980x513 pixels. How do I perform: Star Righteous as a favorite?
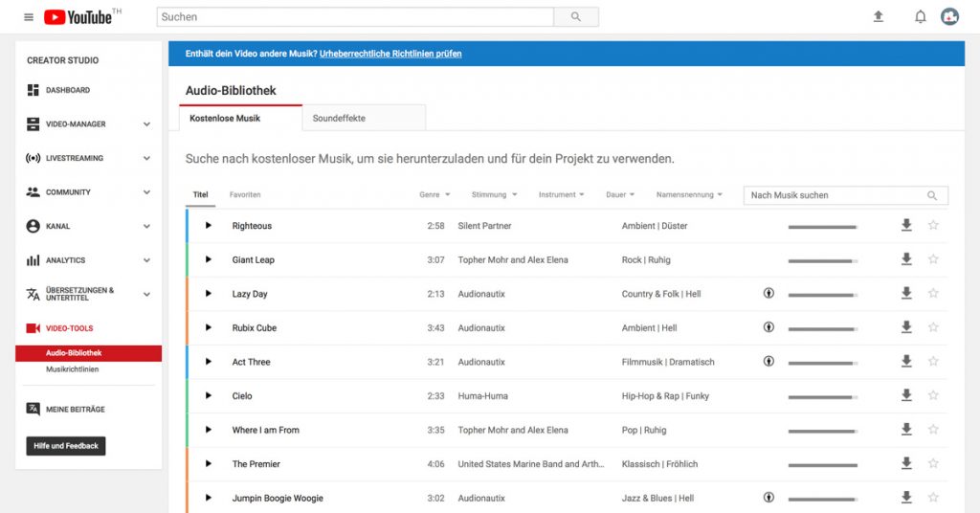point(933,226)
